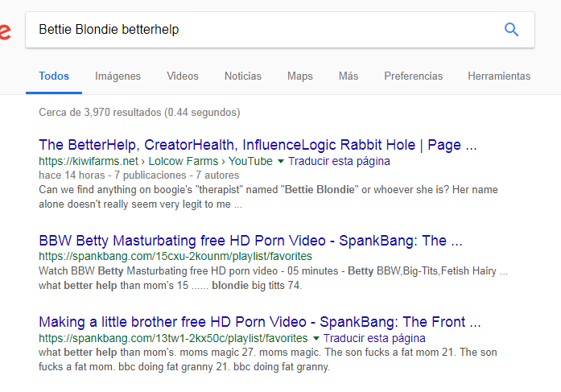The height and width of the screenshot is (392, 561).
Task: Click Traducir esta página for the 13tw1-2kx50c result
Action: [x=374, y=338]
